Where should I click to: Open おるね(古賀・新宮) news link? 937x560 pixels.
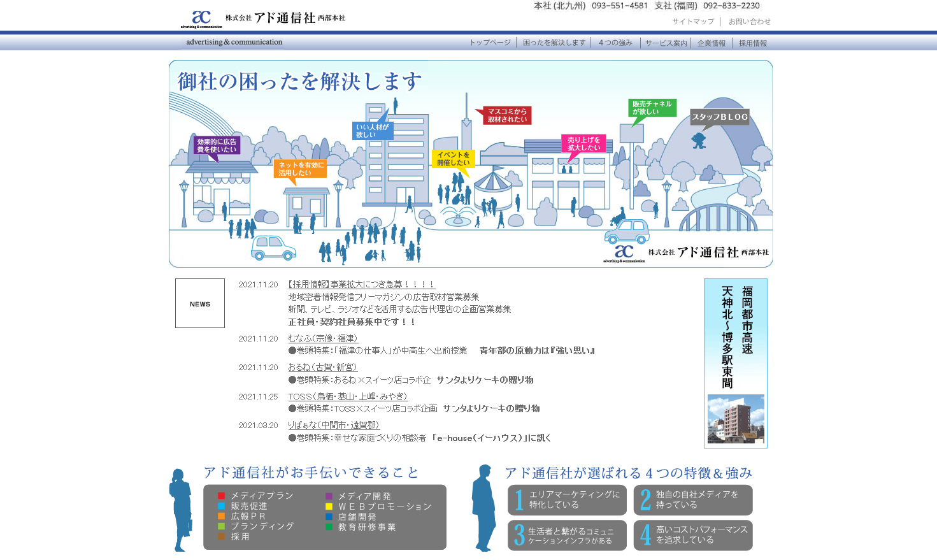click(x=322, y=367)
